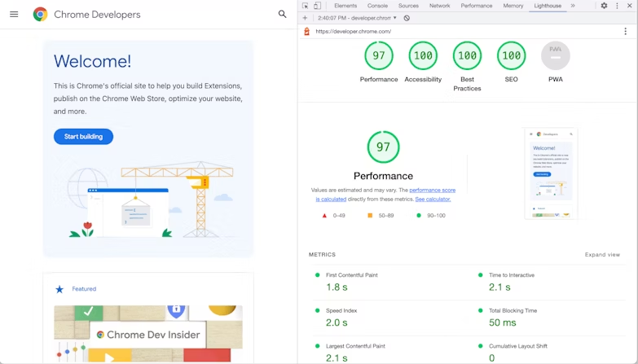Click the Start building button
This screenshot has width=638, height=364.
[83, 137]
